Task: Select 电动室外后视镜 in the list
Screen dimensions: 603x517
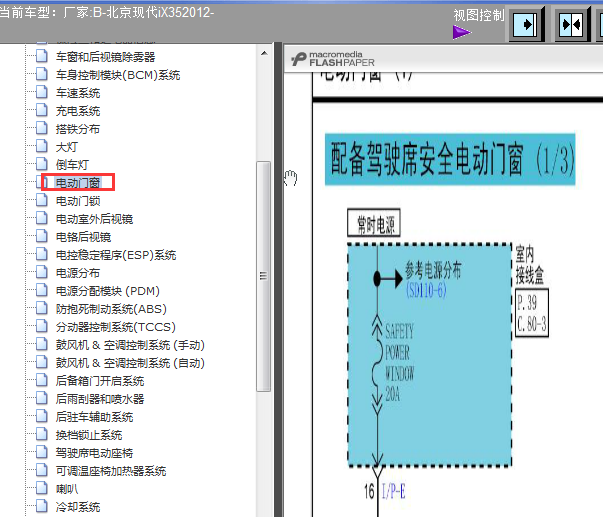Action: click(95, 219)
